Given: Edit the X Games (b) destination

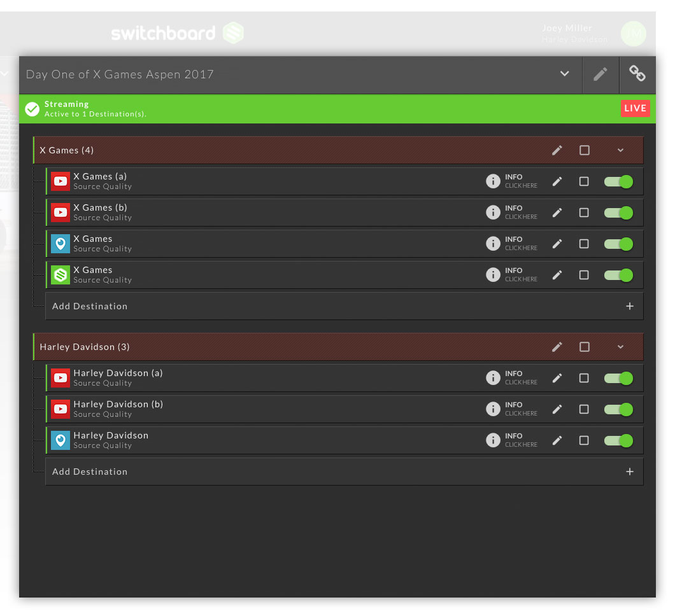Looking at the screenshot, I should pos(557,213).
